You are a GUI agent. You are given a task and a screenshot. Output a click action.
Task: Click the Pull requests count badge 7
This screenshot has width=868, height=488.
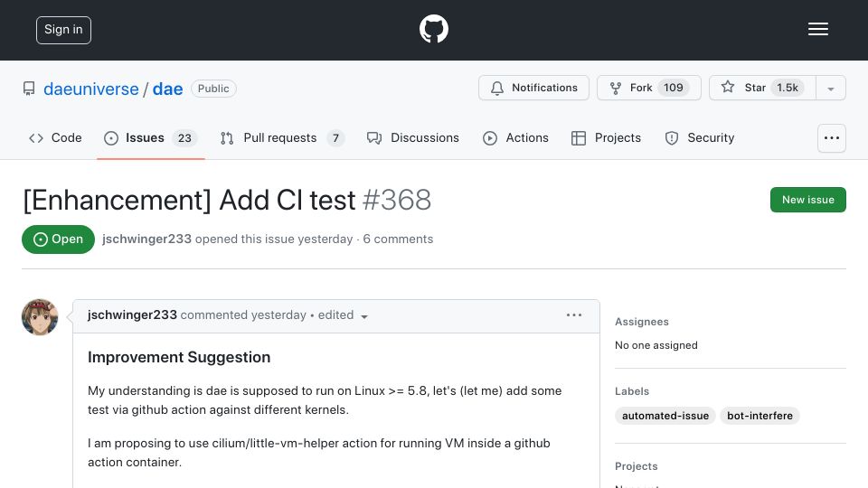(x=335, y=137)
